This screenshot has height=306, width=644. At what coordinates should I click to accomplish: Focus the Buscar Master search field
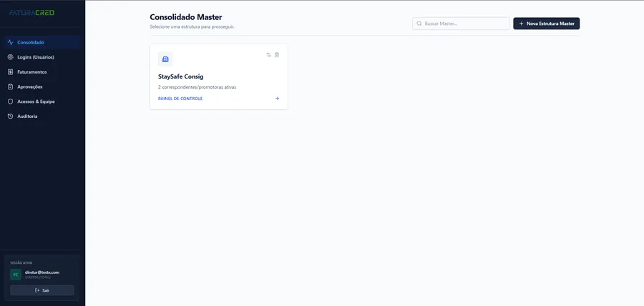pyautogui.click(x=460, y=24)
